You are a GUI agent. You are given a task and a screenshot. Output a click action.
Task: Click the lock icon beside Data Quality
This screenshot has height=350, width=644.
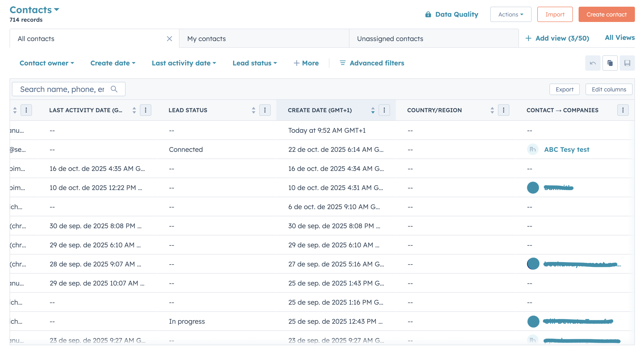click(428, 14)
